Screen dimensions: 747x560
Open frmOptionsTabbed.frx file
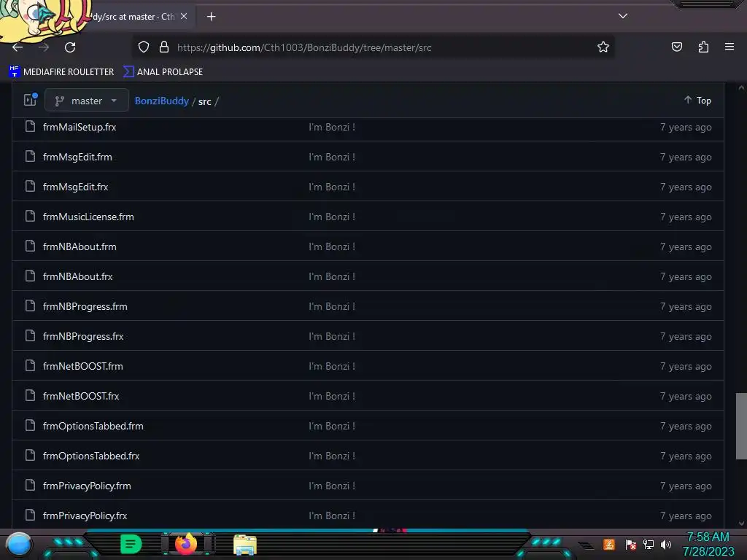click(91, 456)
